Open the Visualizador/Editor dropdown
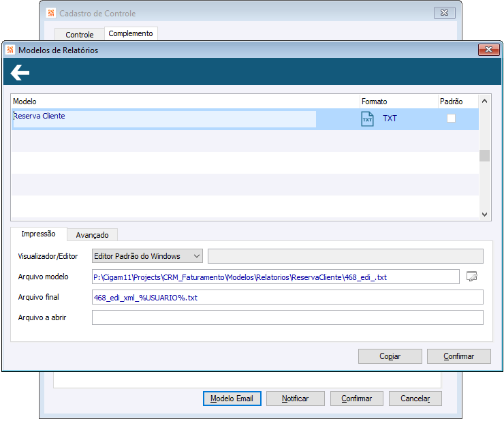The image size is (504, 421). (147, 256)
